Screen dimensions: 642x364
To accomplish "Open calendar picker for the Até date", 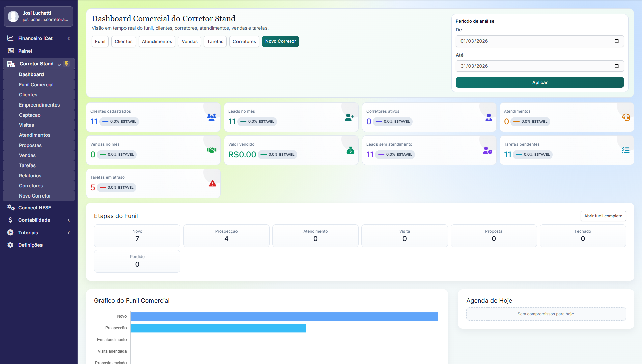I will pyautogui.click(x=616, y=66).
